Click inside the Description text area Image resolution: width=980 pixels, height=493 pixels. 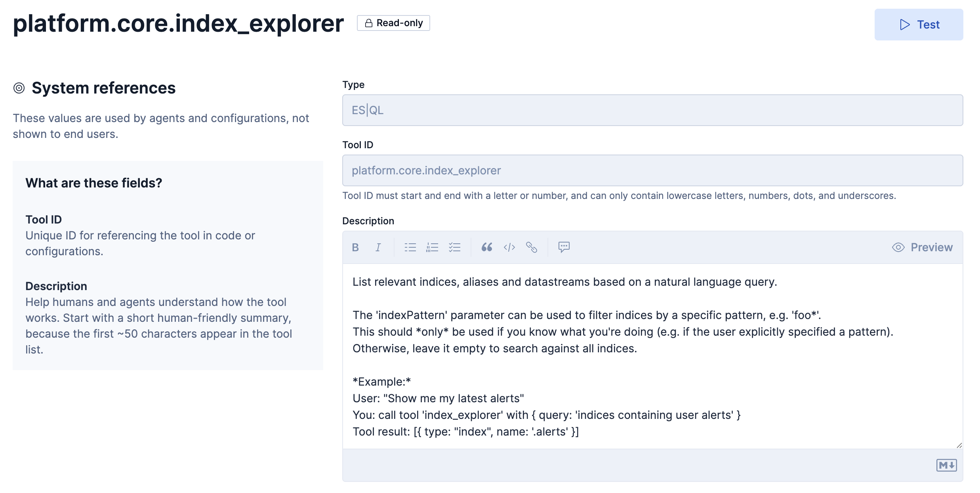652,357
